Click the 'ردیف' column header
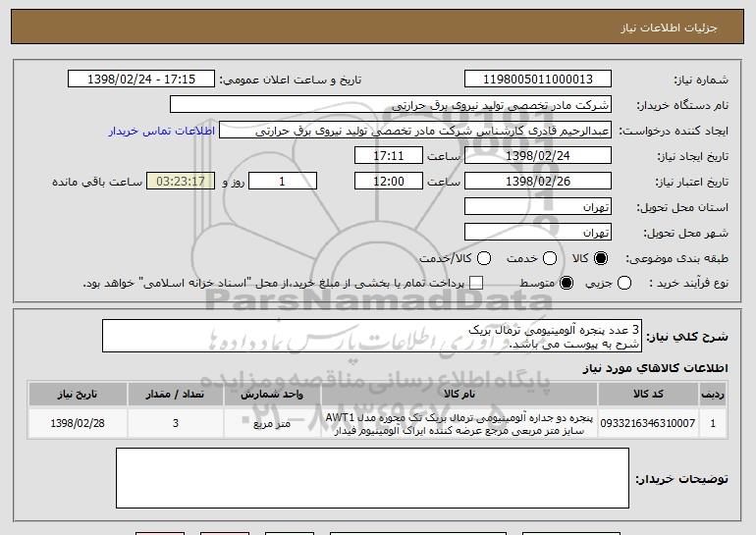Viewport: 756px width, 535px height. pyautogui.click(x=713, y=395)
